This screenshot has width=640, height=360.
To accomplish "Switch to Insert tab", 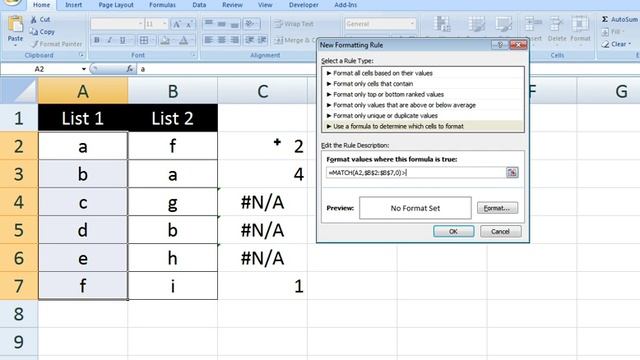I will point(73,5).
